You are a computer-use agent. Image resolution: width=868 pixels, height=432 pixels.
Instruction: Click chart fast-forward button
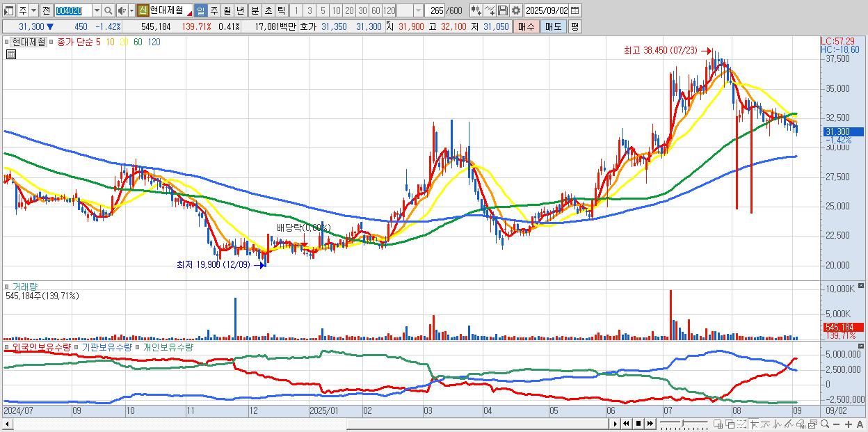(x=650, y=424)
